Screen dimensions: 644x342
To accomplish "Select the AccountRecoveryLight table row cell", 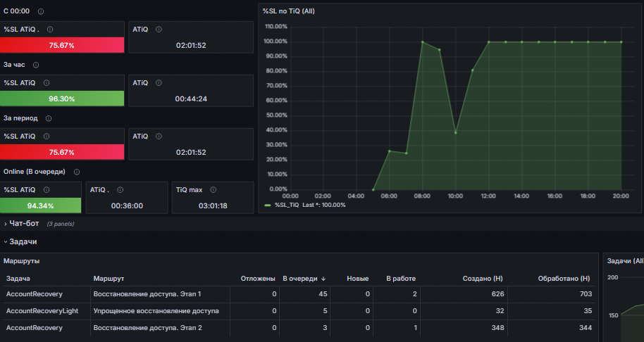I will coord(42,311).
